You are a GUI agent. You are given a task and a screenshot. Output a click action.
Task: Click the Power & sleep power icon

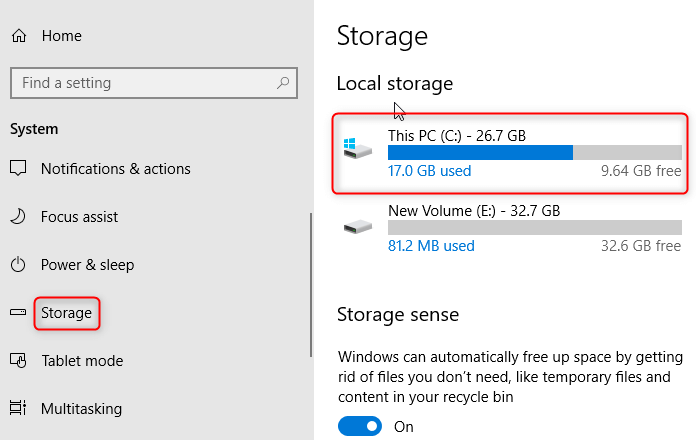(18, 265)
